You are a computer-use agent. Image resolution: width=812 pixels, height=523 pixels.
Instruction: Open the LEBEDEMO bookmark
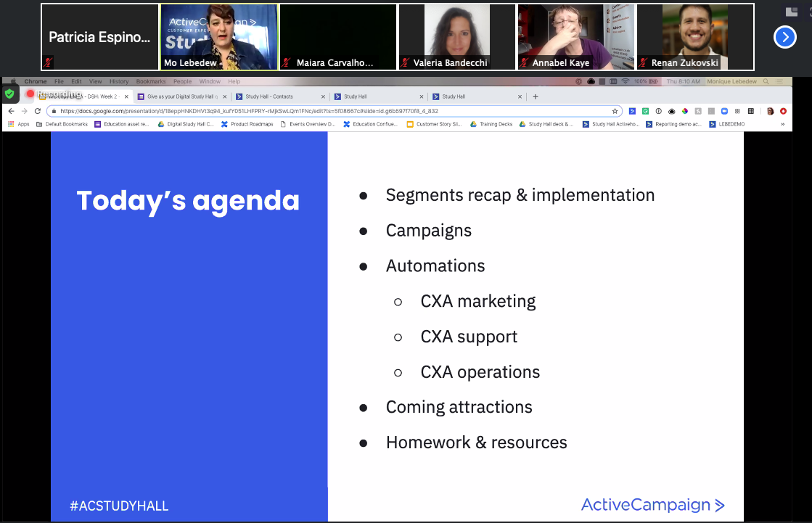coord(727,124)
